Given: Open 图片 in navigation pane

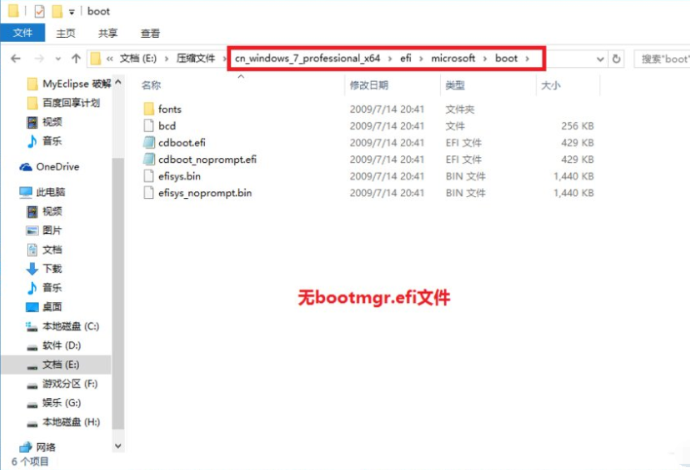Looking at the screenshot, I should pyautogui.click(x=44, y=230).
